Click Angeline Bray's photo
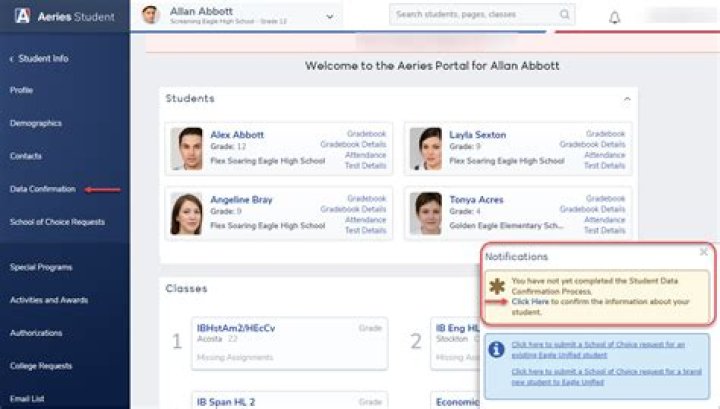Image resolution: width=720 pixels, height=409 pixels. [186, 213]
